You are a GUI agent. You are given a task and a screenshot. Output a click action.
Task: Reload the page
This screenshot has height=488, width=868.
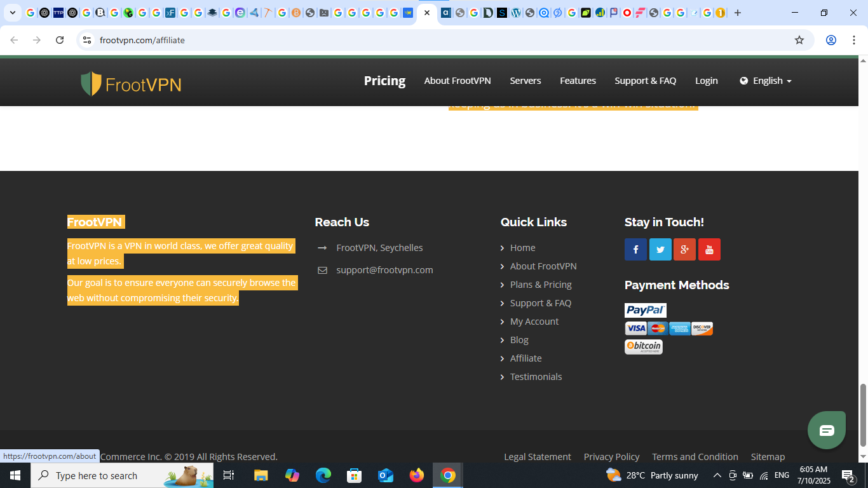point(60,40)
